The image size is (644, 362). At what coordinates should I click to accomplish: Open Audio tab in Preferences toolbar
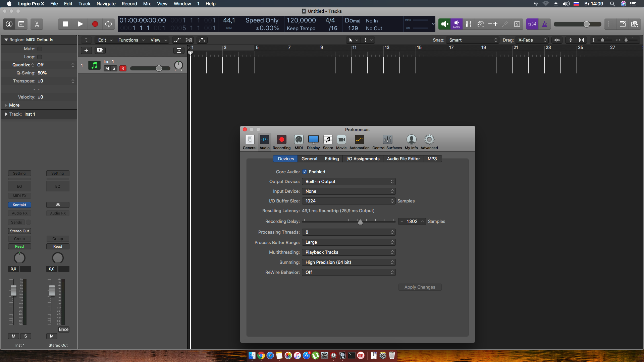click(264, 142)
